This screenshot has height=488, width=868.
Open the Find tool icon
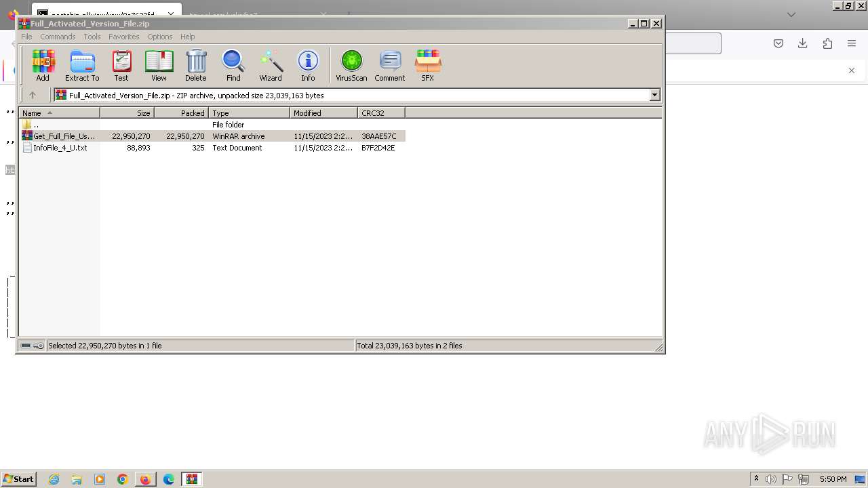click(233, 65)
